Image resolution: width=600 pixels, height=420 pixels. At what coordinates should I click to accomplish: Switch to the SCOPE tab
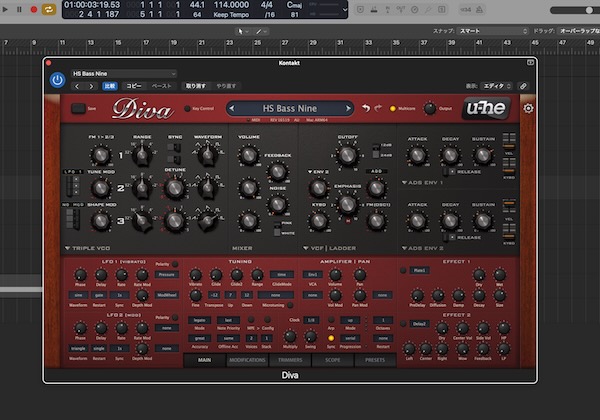(333, 360)
